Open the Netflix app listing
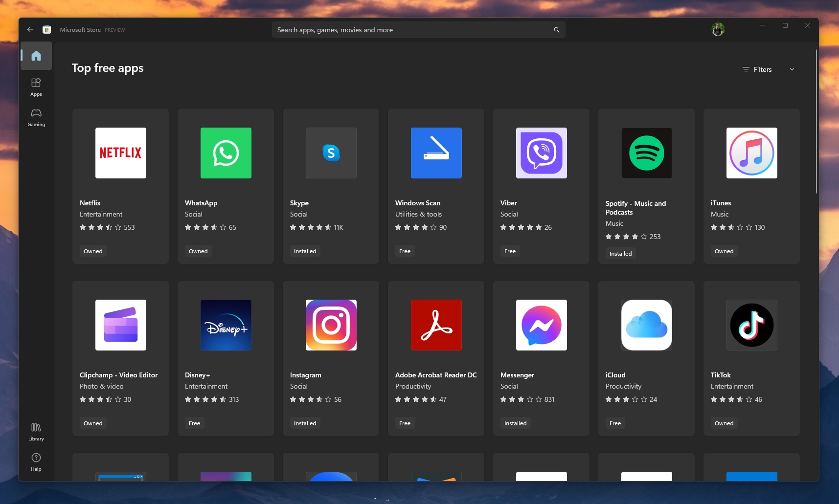839x504 pixels. pos(120,186)
